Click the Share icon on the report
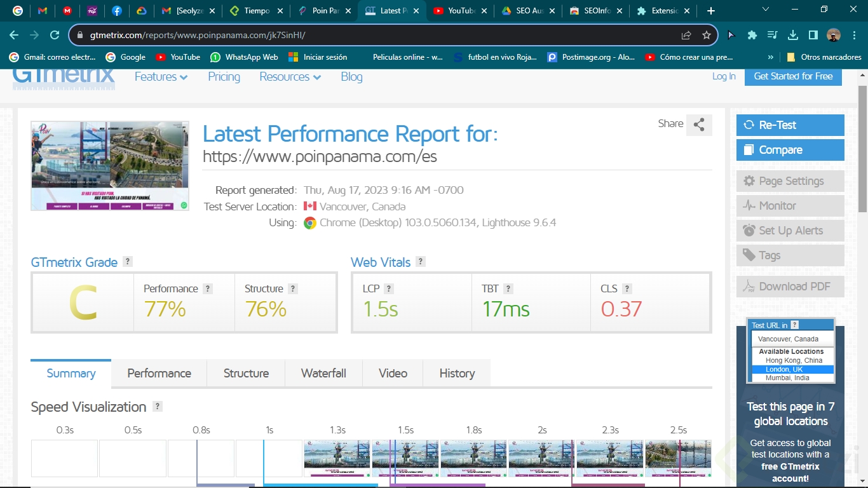This screenshot has width=868, height=488. point(699,125)
